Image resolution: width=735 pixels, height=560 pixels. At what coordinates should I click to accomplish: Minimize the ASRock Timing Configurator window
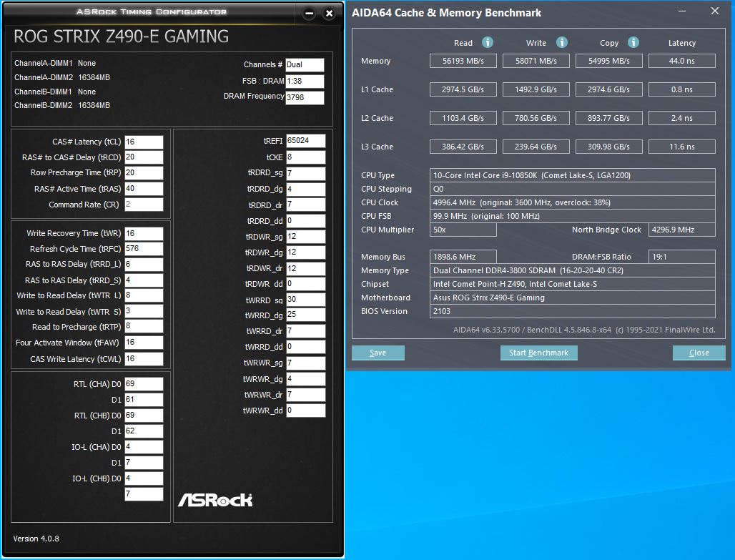click(x=310, y=14)
